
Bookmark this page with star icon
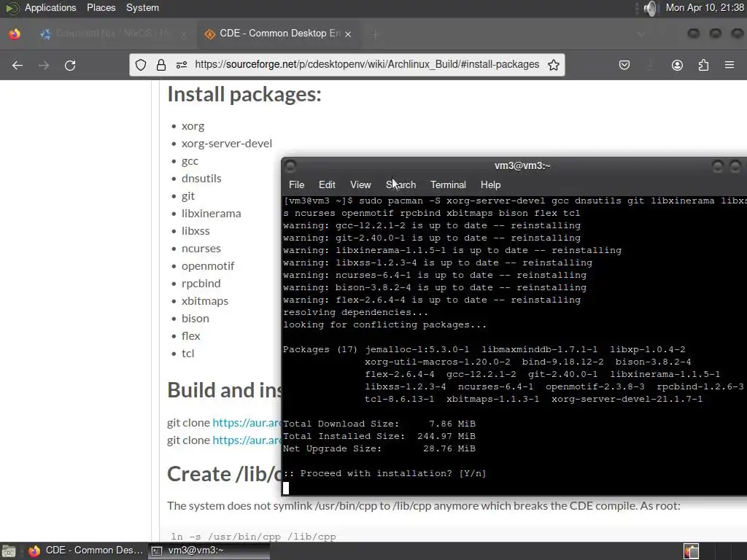(553, 65)
